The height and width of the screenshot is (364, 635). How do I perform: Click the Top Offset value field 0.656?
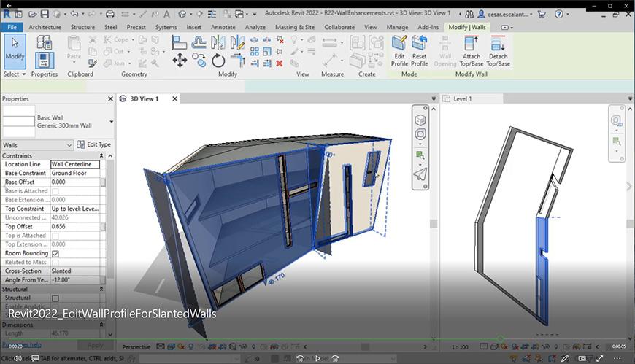tap(75, 227)
